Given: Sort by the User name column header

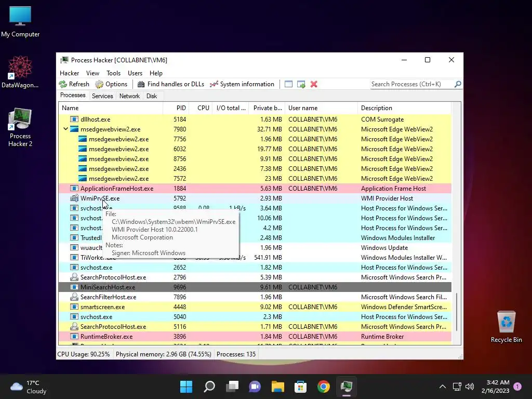Looking at the screenshot, I should point(321,108).
